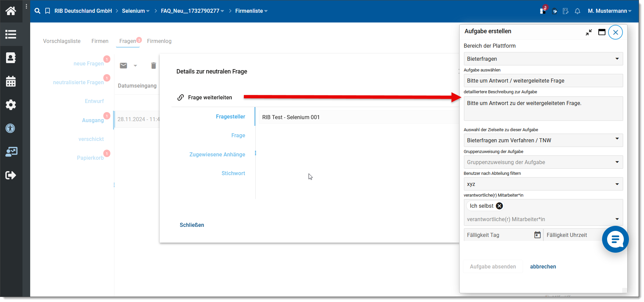Open the settings gear in sidebar
644x302 pixels.
(11, 105)
